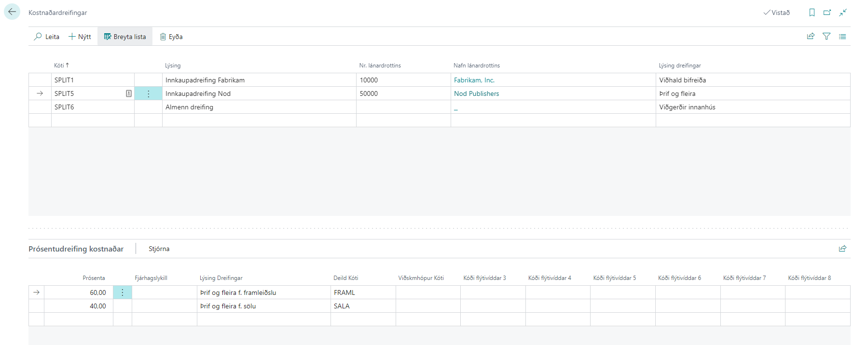The image size is (868, 345).
Task: Click the Nýtt button
Action: (x=80, y=37)
